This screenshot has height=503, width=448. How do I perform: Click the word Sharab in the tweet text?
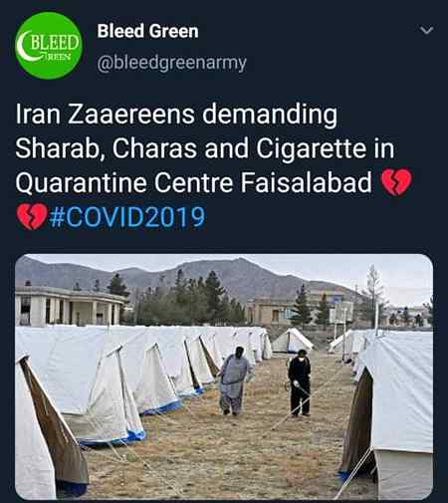click(x=57, y=148)
